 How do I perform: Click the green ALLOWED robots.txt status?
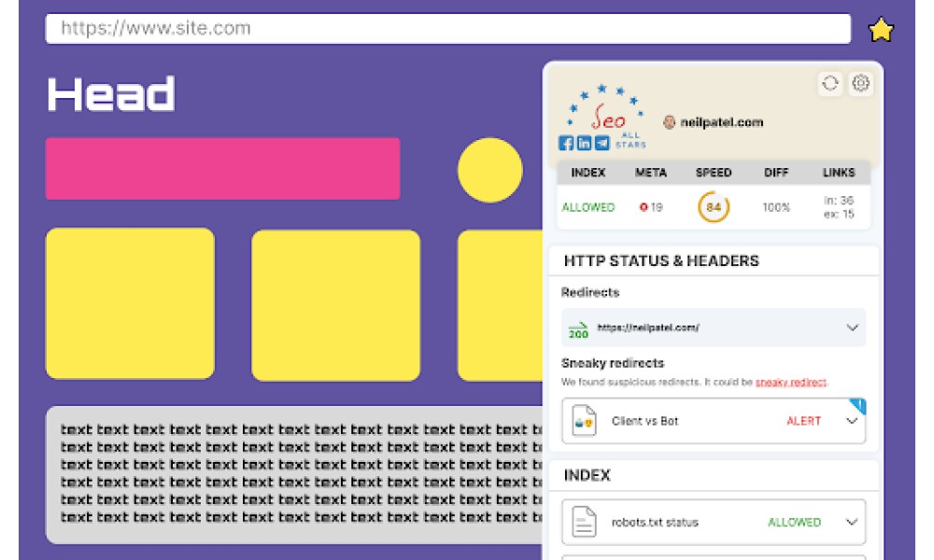794,522
